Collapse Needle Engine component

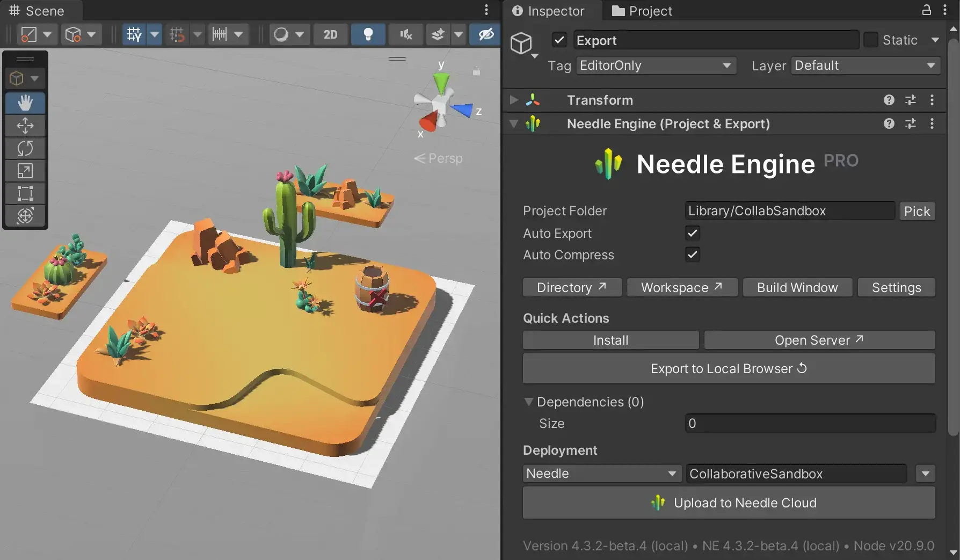click(x=514, y=124)
